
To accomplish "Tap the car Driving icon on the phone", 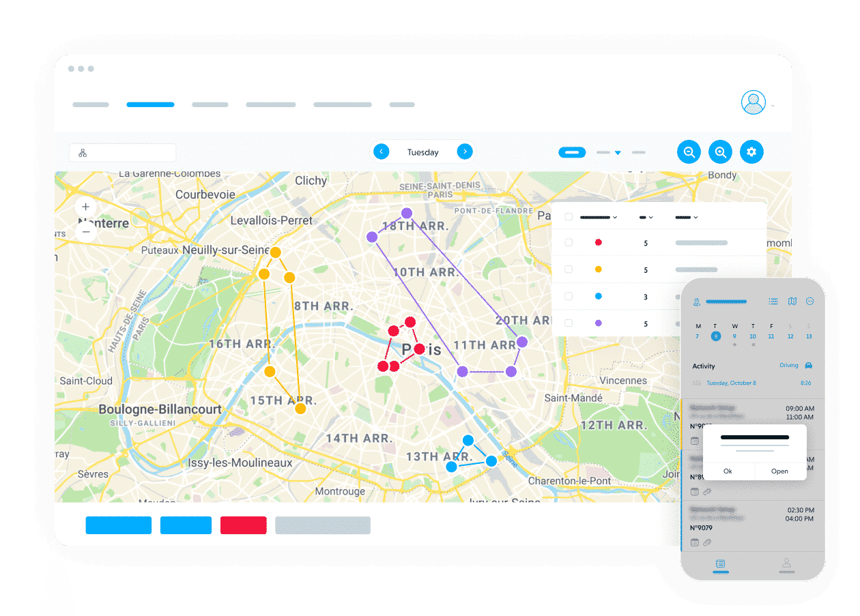I will coord(809,366).
